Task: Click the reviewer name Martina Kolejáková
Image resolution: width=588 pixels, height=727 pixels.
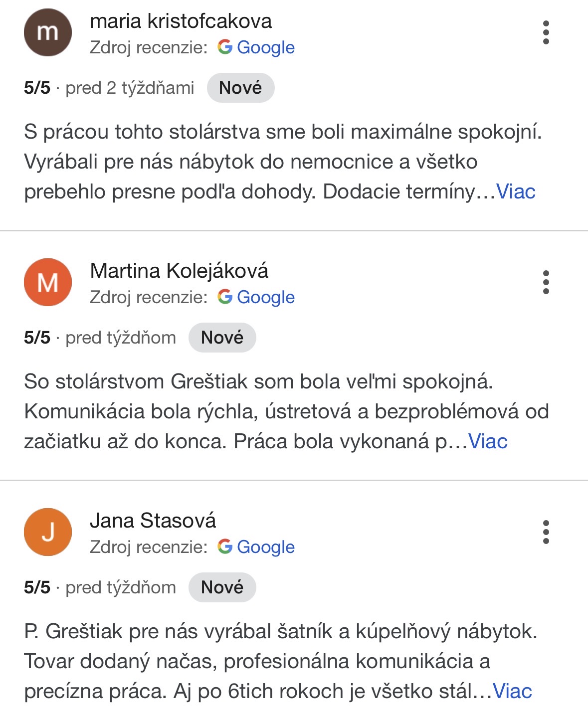Action: point(179,271)
